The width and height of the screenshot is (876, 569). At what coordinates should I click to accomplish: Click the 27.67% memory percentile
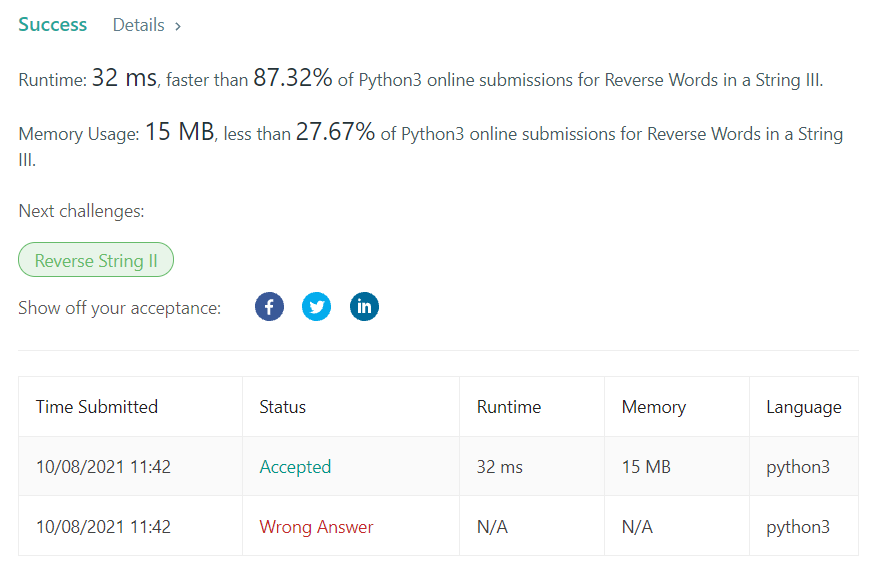[335, 132]
